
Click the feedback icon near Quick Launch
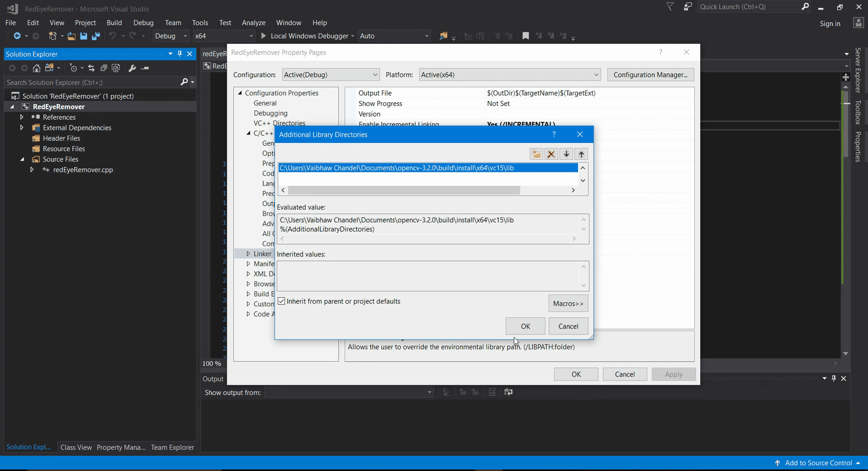688,6
